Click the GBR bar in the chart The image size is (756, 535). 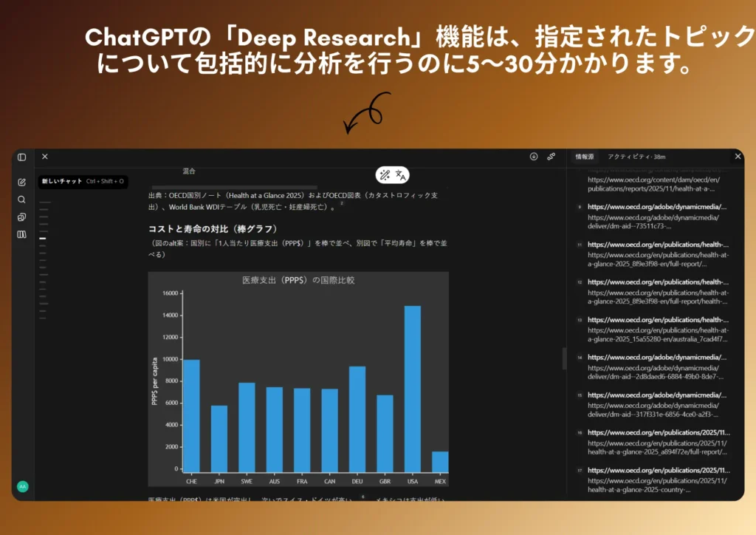pos(385,434)
